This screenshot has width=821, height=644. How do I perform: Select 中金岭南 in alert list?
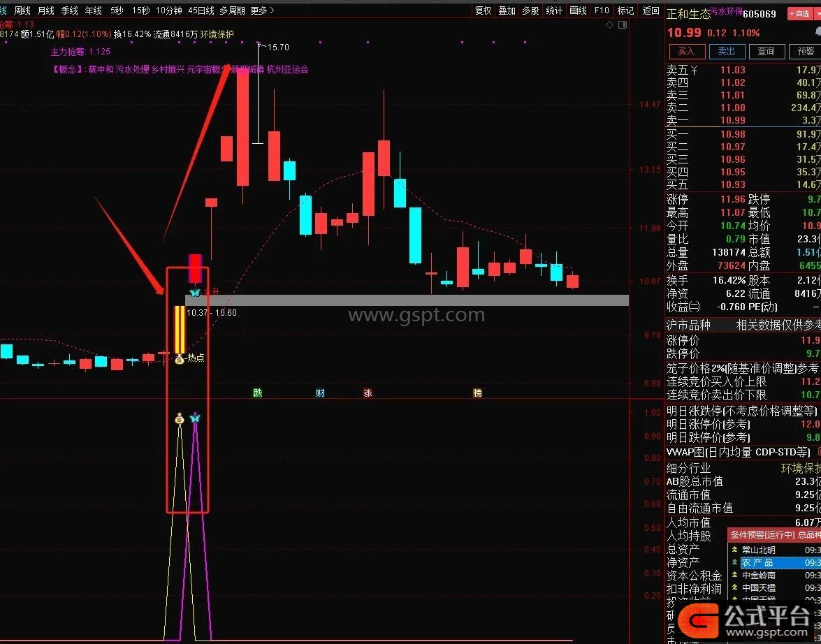click(759, 575)
